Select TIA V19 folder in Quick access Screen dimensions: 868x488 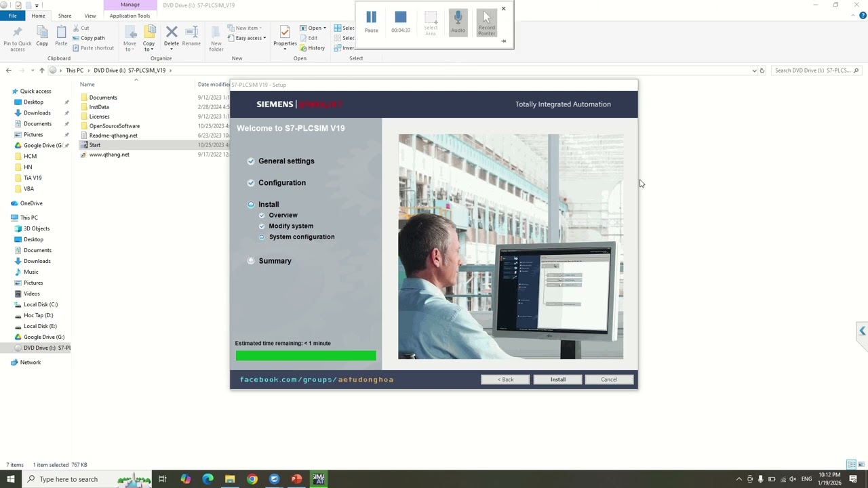(33, 178)
